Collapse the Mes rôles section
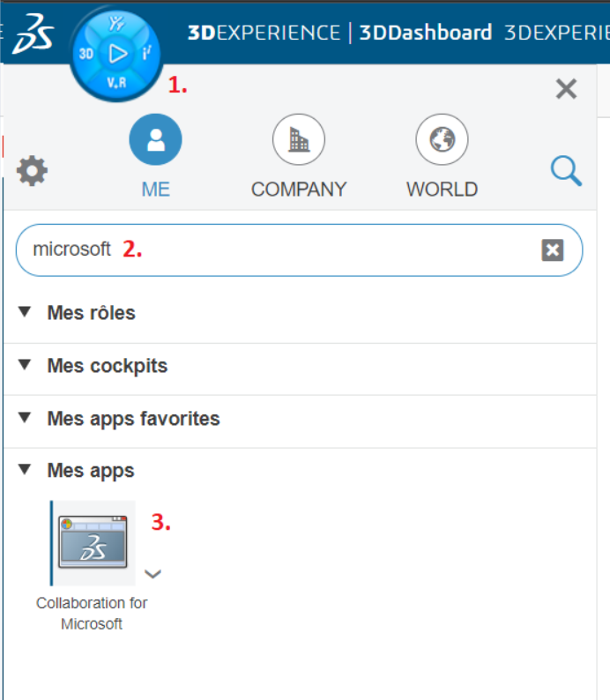 click(25, 312)
